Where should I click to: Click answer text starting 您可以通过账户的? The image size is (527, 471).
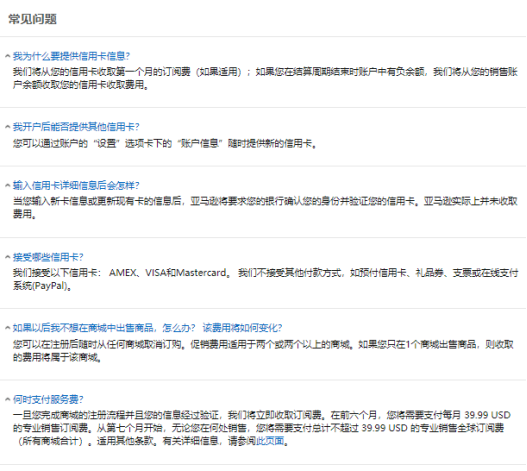[164, 144]
